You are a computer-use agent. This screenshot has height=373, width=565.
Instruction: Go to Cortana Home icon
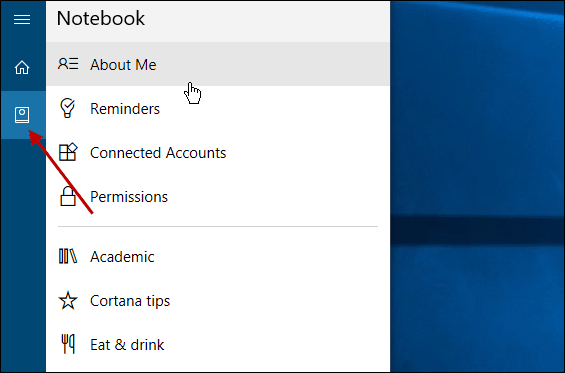22,67
